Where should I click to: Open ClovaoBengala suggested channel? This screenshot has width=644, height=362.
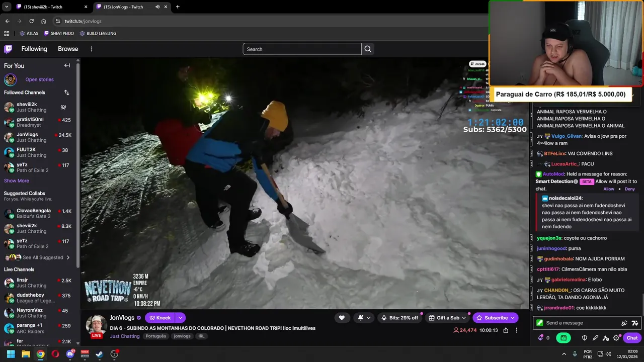pos(38,213)
